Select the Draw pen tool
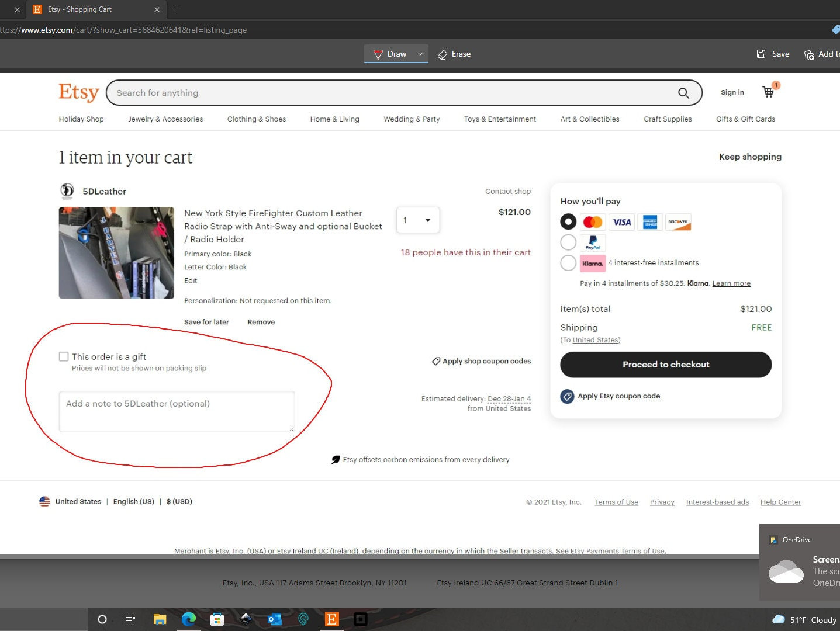 click(390, 54)
